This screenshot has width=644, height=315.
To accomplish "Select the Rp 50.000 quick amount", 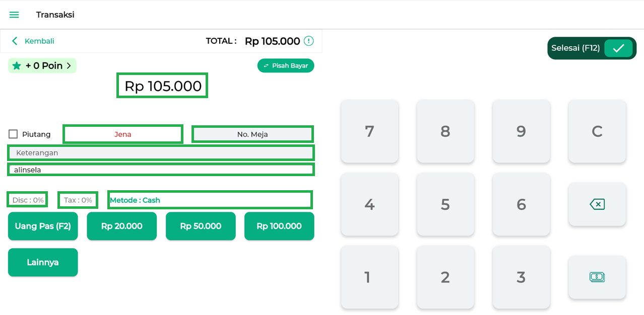I will (201, 226).
